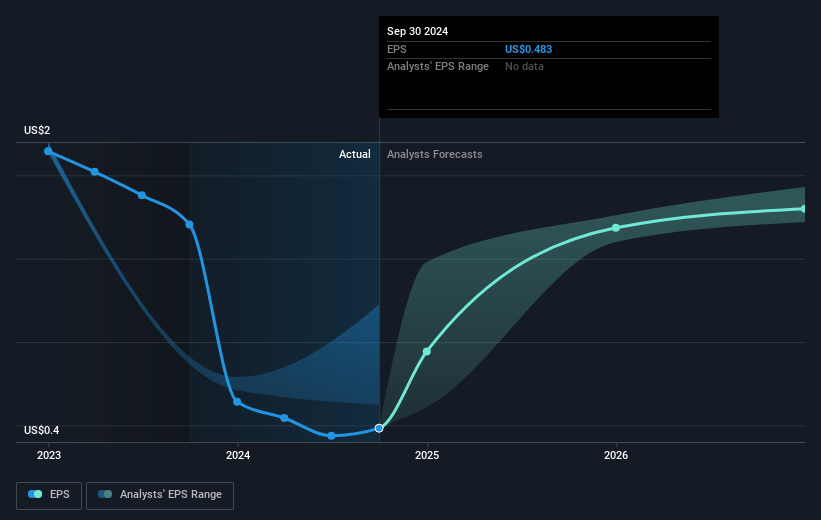The height and width of the screenshot is (520, 821).
Task: Click the 'Sep 30 2024' tooltip date
Action: (x=417, y=31)
